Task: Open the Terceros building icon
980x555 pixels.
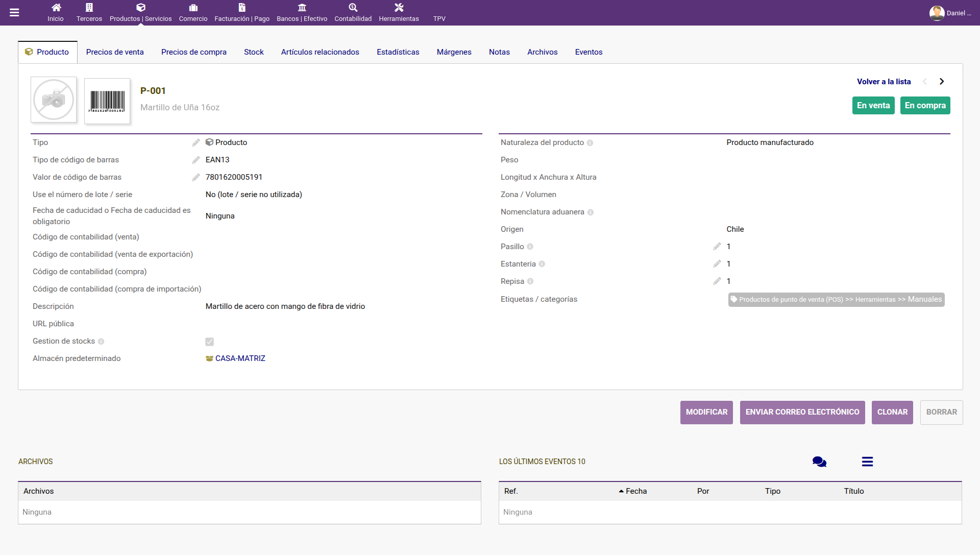Action: (x=89, y=8)
